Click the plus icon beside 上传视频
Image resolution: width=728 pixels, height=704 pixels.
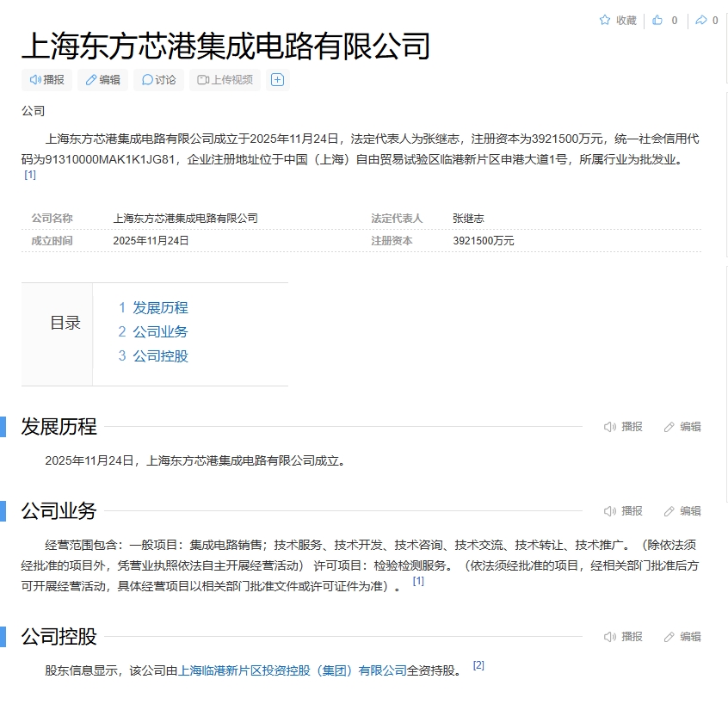click(277, 80)
